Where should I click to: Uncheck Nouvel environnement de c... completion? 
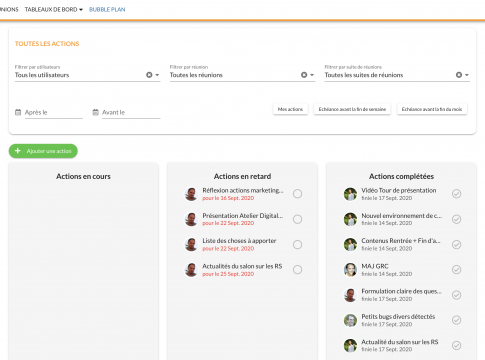tap(457, 219)
